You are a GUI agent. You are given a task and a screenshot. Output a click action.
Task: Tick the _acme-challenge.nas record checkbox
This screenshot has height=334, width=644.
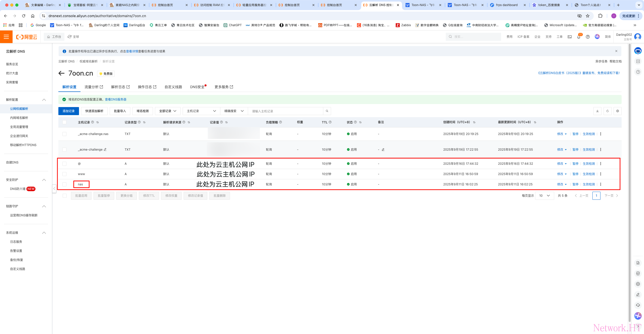pos(64,134)
